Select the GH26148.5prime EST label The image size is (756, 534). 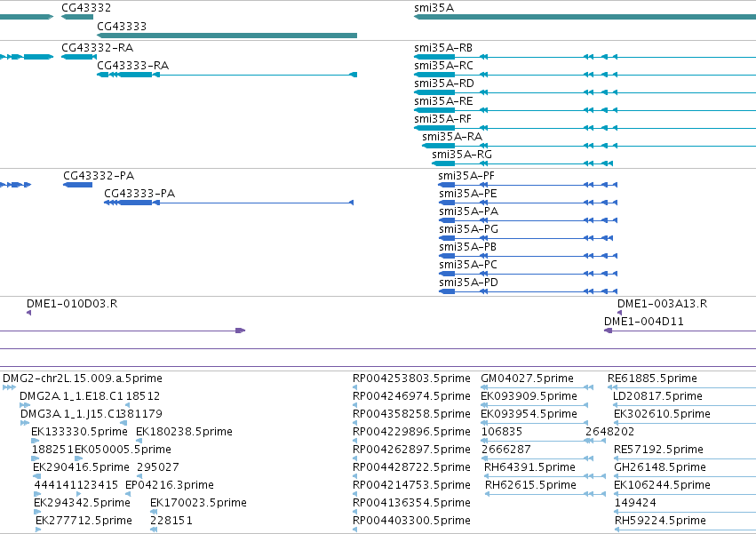pyautogui.click(x=660, y=467)
